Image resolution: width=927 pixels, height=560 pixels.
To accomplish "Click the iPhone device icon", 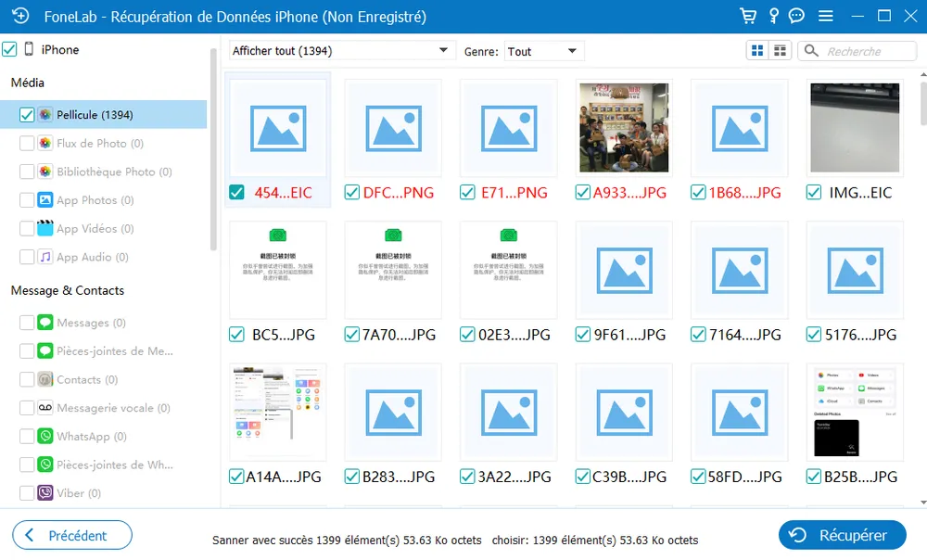I will pos(29,49).
